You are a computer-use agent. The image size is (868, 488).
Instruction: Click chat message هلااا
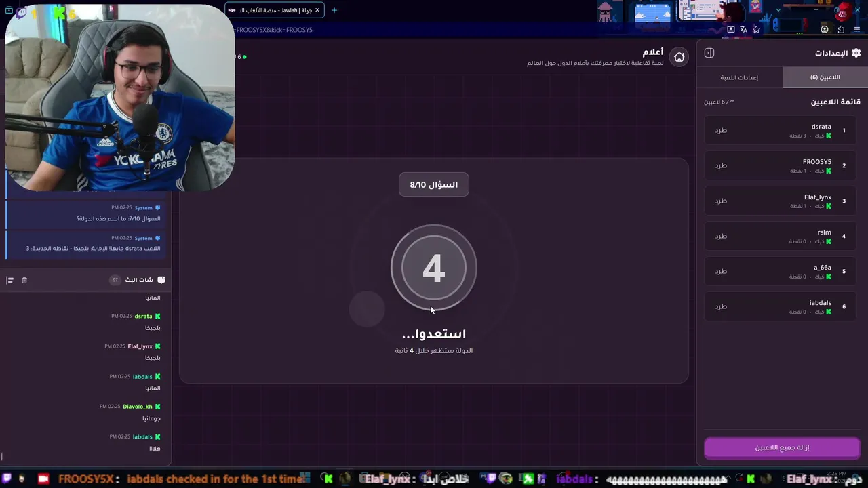click(x=155, y=449)
